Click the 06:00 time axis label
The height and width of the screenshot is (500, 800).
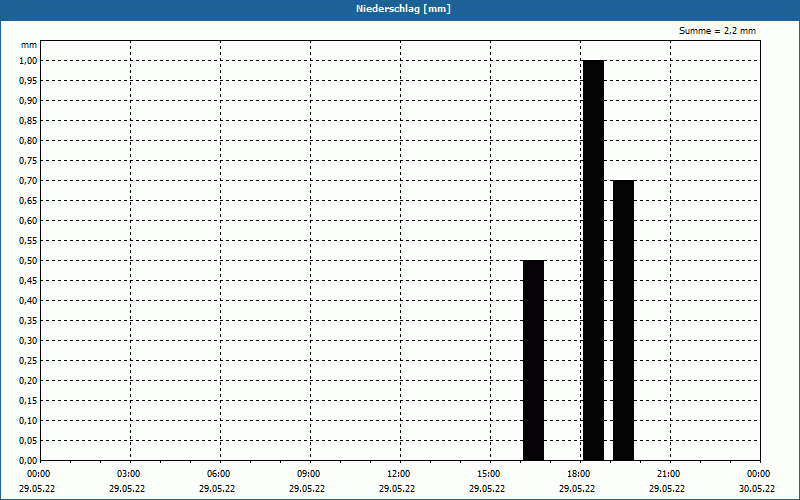(x=218, y=474)
